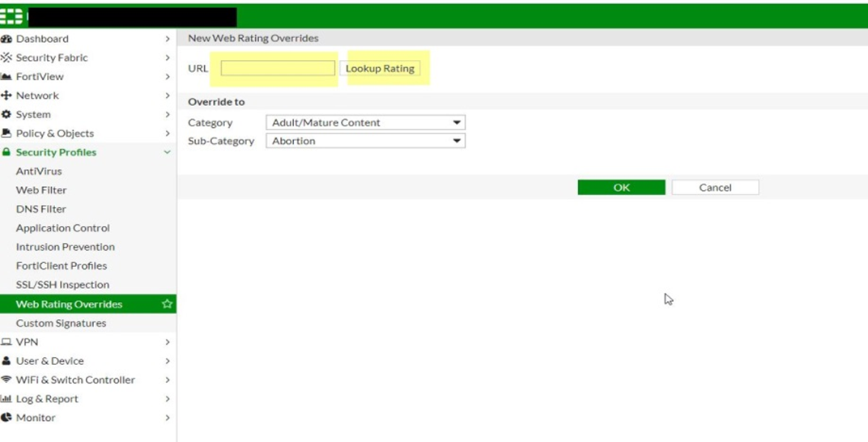
Task: Click the Lookup Rating button
Action: [380, 69]
